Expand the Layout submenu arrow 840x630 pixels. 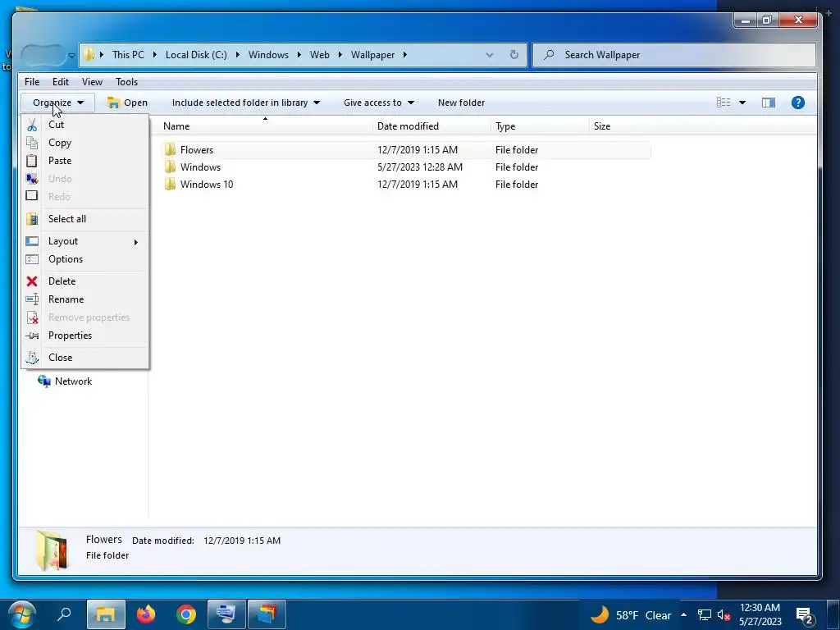[x=136, y=242]
